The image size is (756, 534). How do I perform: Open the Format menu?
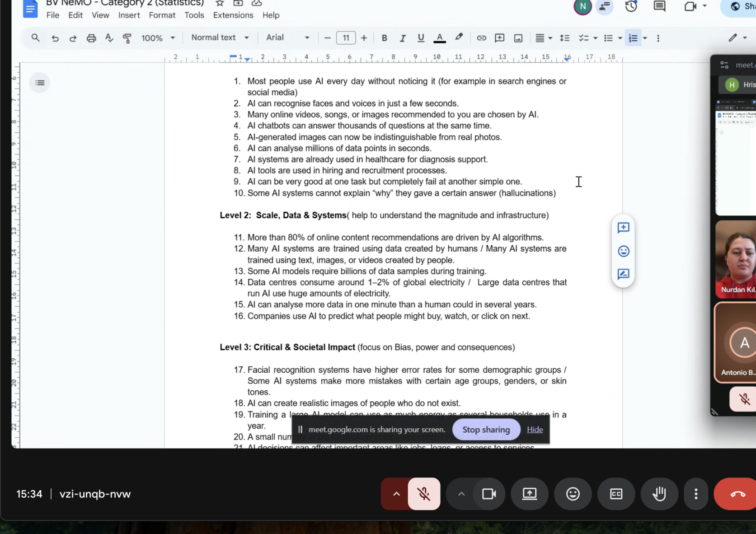162,15
